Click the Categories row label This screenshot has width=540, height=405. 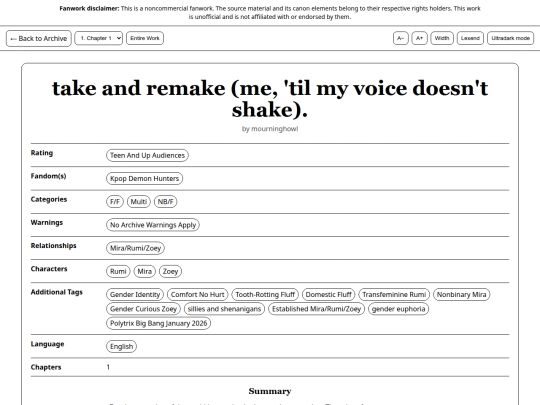coord(49,199)
